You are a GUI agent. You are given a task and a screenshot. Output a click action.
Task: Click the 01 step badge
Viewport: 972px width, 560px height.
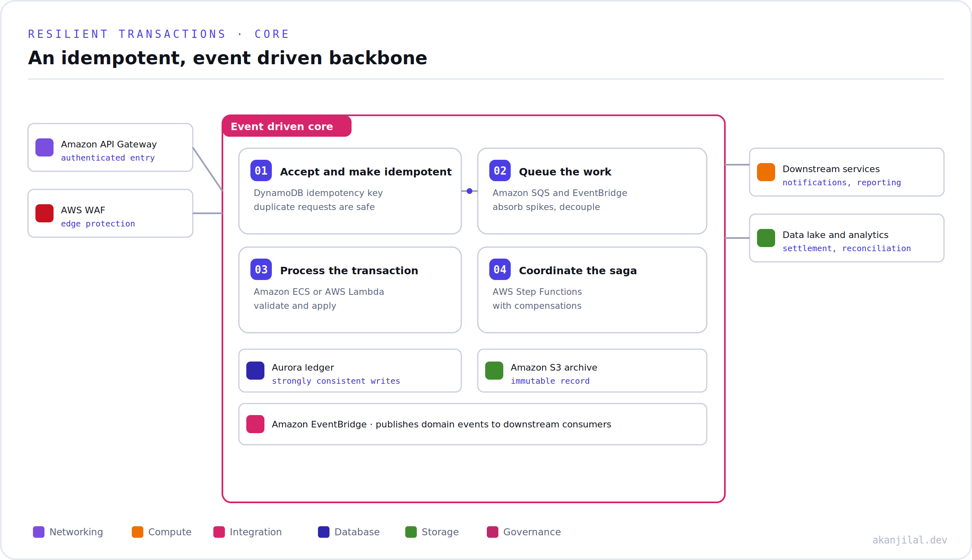[261, 170]
